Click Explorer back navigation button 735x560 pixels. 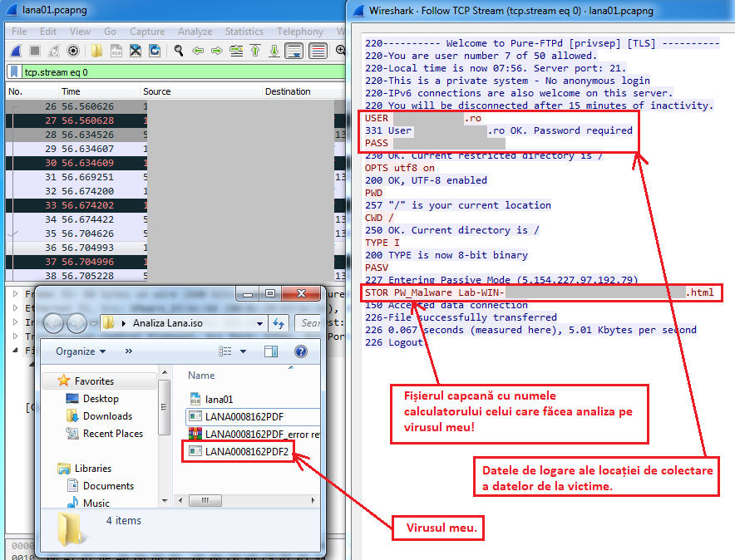(53, 323)
